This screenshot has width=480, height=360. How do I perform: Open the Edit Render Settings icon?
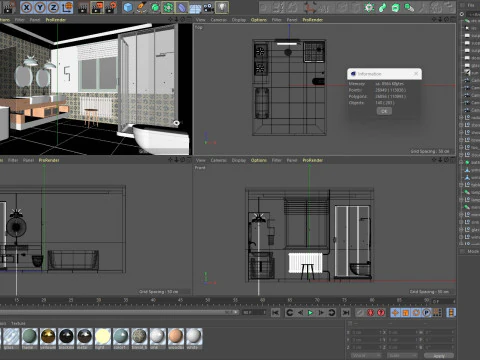pos(111,7)
